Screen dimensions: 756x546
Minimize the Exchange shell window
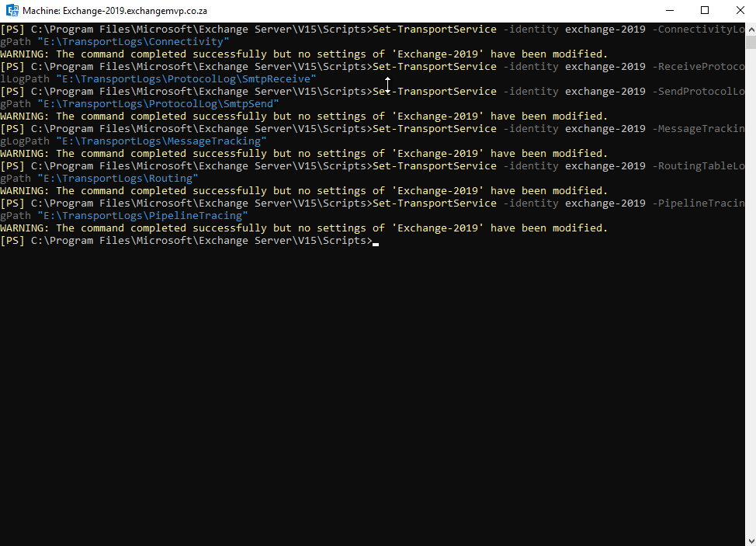click(x=670, y=10)
